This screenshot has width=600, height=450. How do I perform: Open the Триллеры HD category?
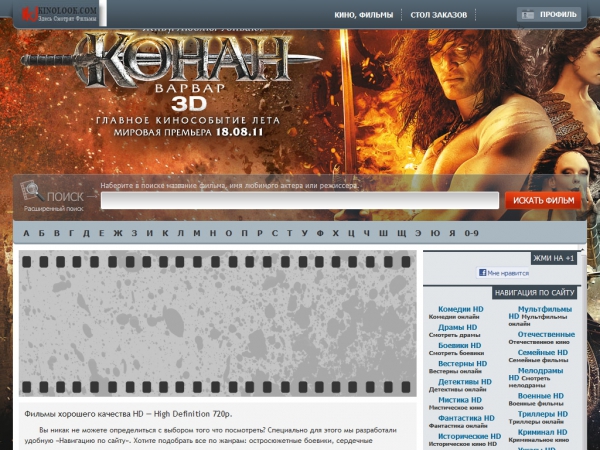[543, 414]
